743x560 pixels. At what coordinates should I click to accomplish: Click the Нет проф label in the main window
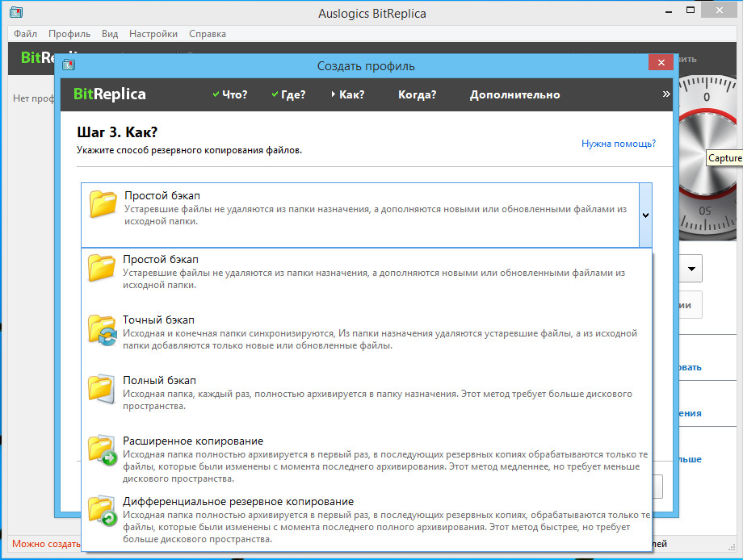33,98
